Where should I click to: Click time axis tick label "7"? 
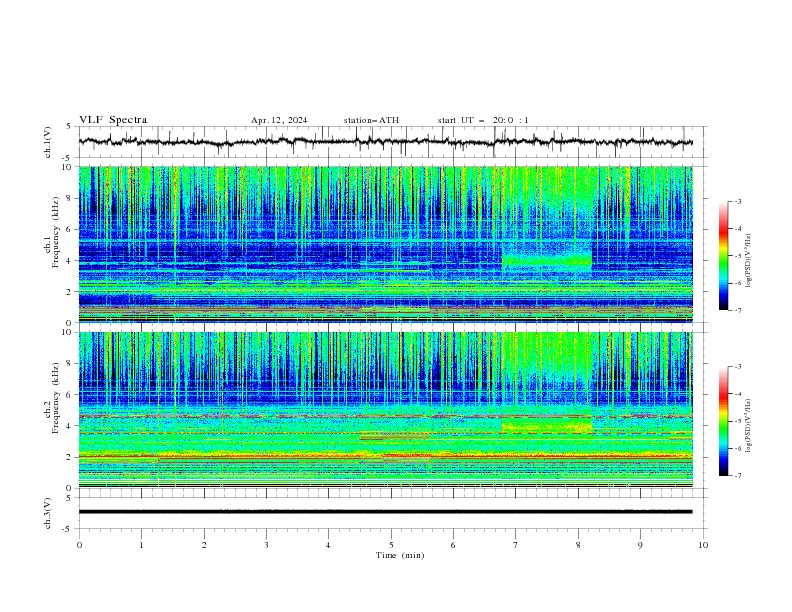(x=516, y=545)
